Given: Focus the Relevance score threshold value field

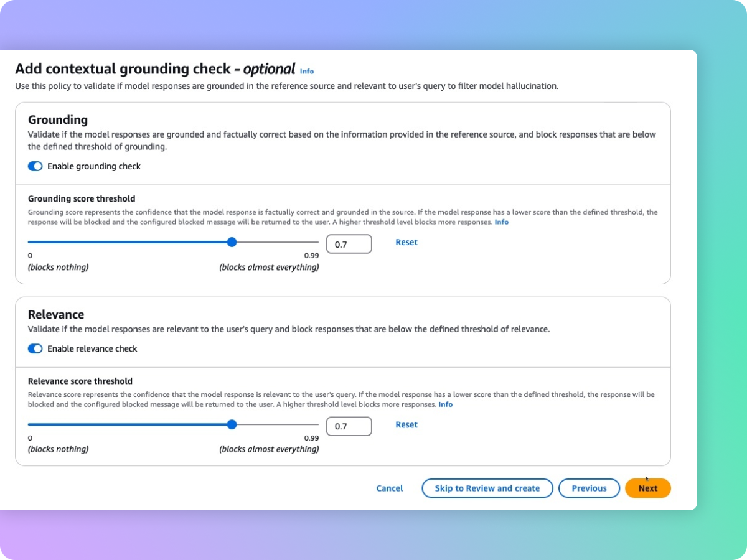Looking at the screenshot, I should point(349,426).
